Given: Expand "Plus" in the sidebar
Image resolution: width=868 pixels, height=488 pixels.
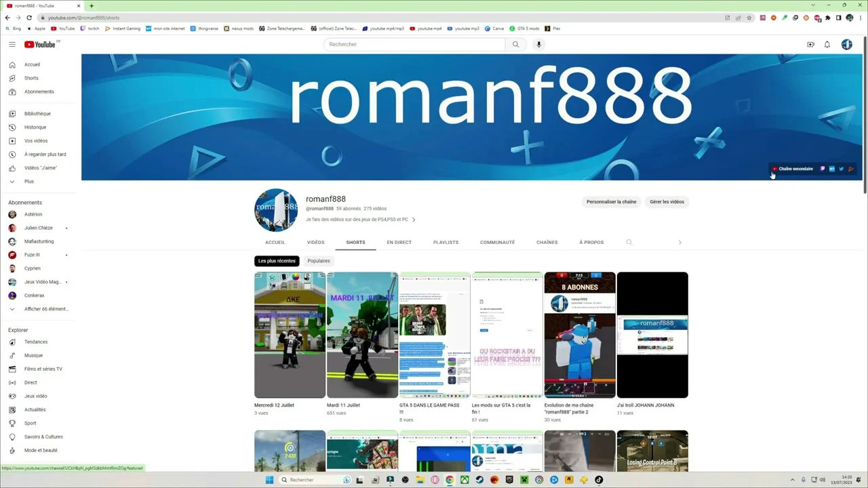Looking at the screenshot, I should tap(28, 182).
